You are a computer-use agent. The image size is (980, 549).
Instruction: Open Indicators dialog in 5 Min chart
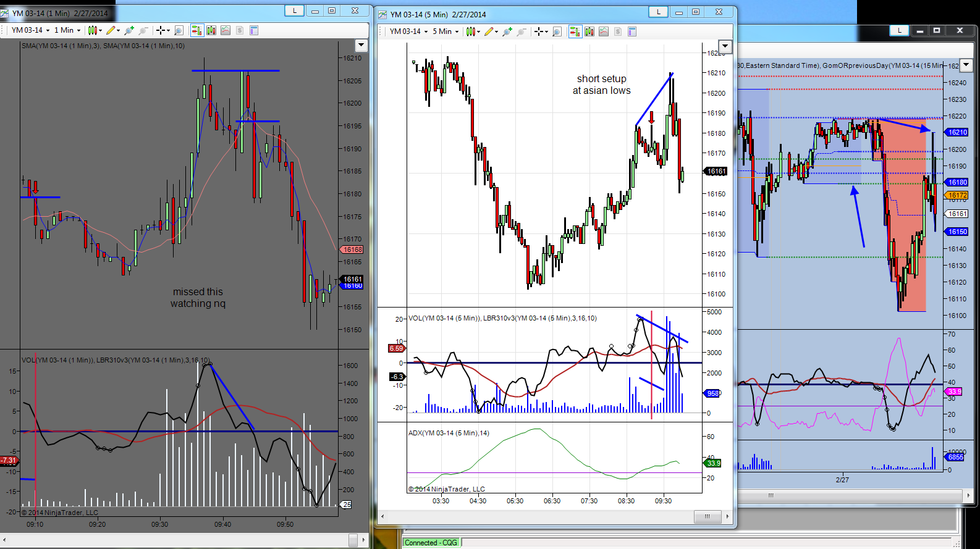point(604,31)
